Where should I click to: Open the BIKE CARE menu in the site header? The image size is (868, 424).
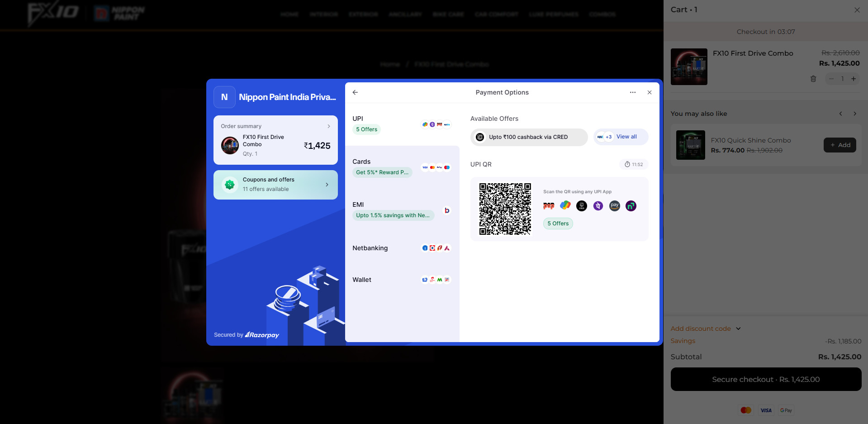448,14
